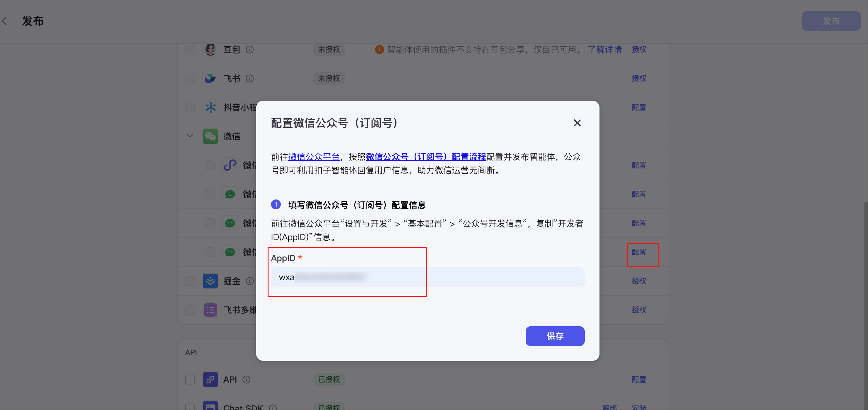868x410 pixels.
Task: Go back using the header arrow
Action: coord(5,21)
